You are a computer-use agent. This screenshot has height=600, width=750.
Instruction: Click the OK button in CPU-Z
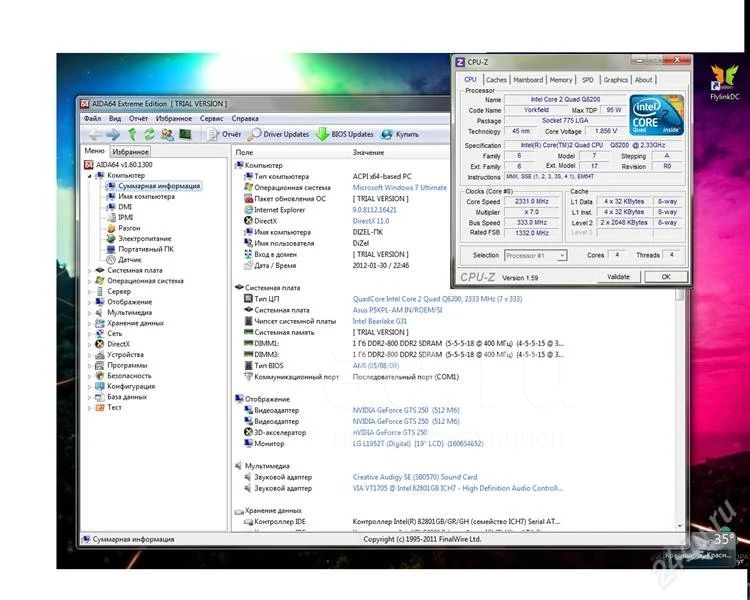[x=664, y=276]
